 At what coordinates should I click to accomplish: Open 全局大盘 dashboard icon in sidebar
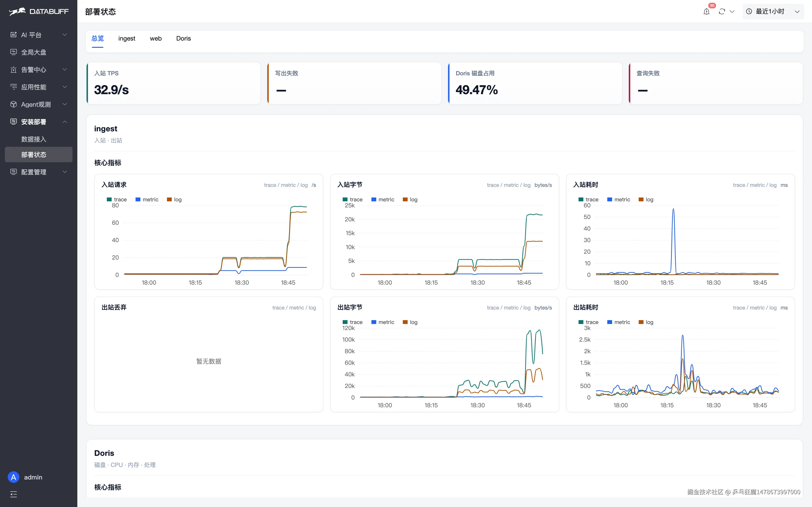pos(14,52)
